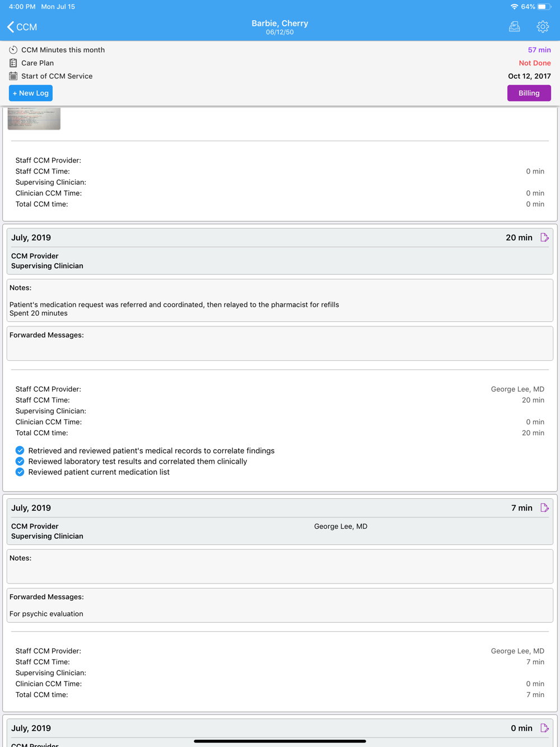Open settings gear in top bar
Screen dimensions: 560x747
point(542,27)
